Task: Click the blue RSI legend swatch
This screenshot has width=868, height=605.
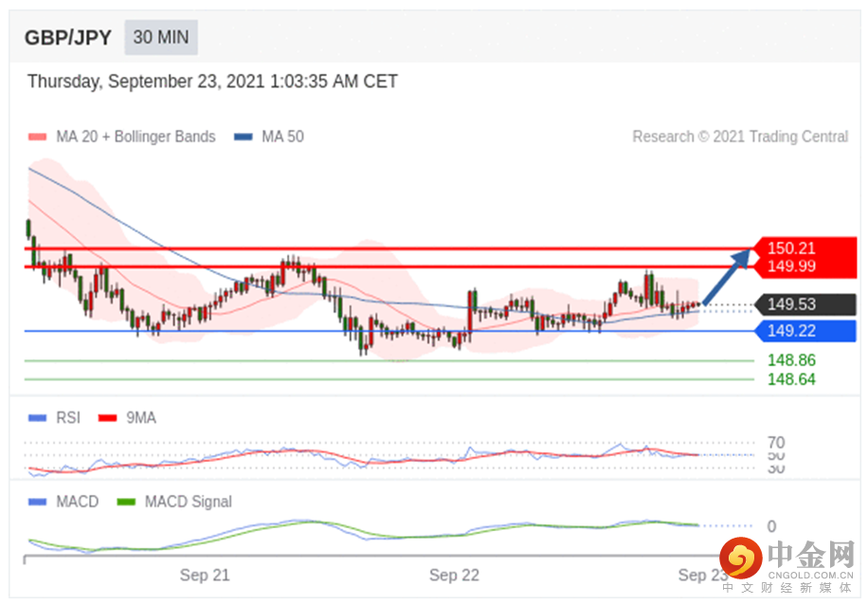Action: point(37,418)
